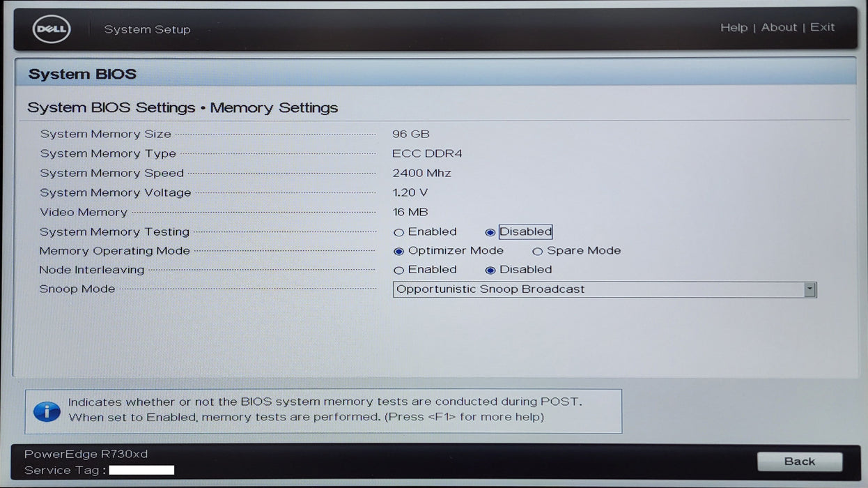Click the Service Tag label

point(65,470)
